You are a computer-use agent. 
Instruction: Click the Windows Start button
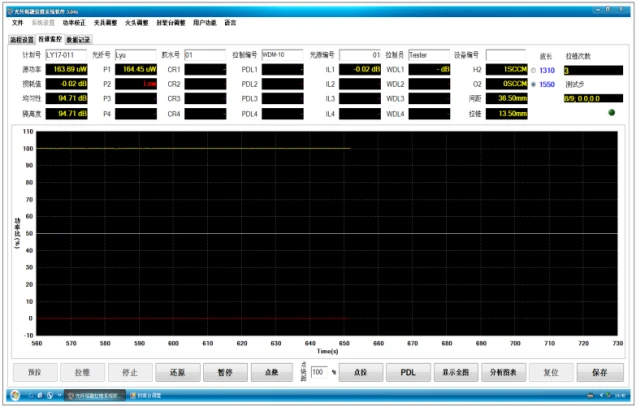[x=12, y=397]
